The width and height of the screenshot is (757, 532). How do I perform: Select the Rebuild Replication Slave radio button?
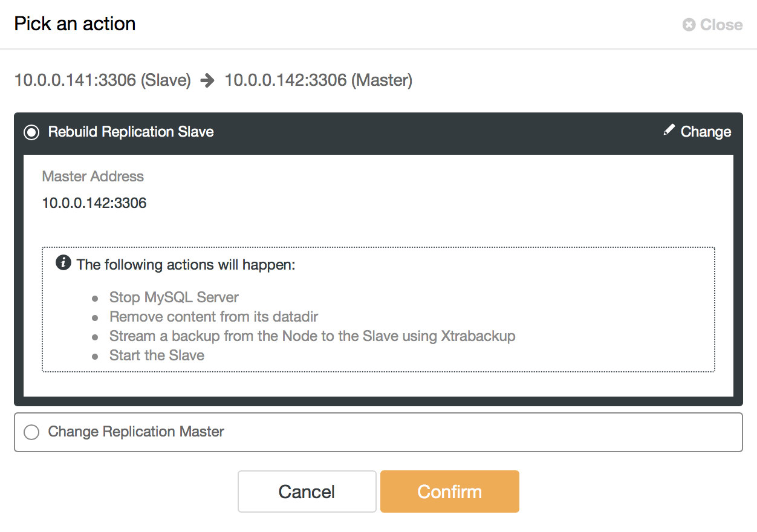tap(31, 132)
